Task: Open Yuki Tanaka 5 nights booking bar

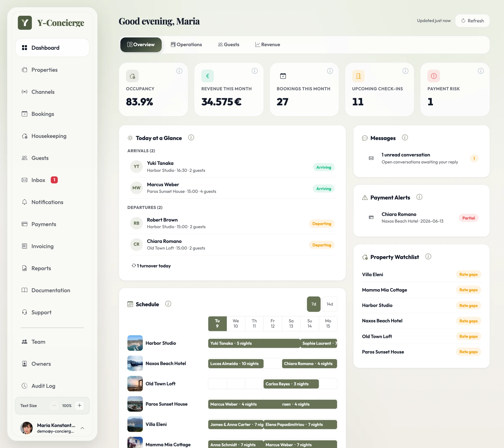Action: pos(254,343)
